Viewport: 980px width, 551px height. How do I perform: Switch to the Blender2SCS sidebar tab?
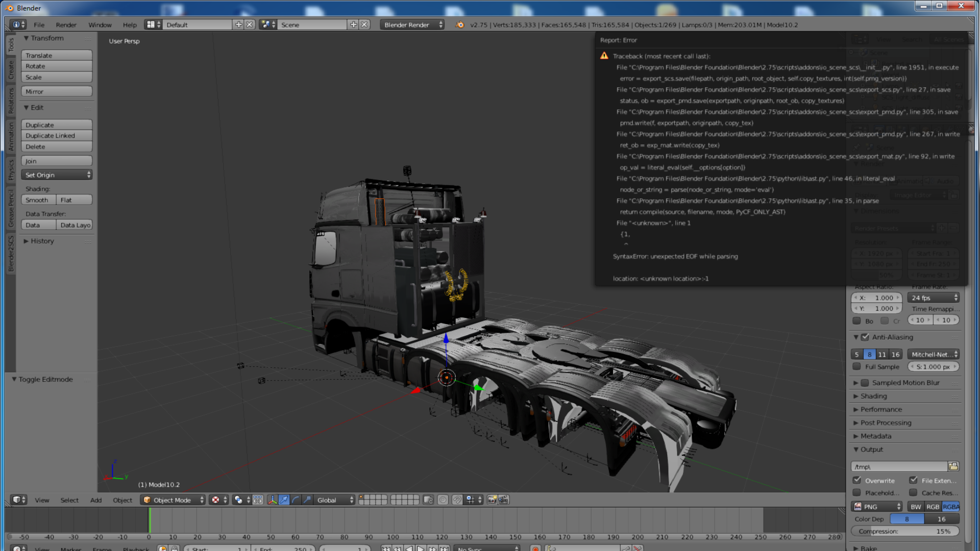(x=11, y=254)
